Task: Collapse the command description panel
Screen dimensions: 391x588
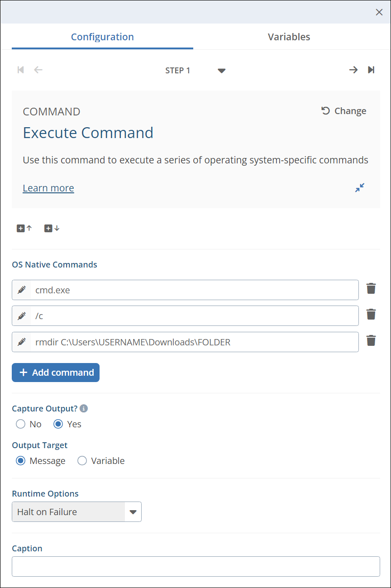Action: point(360,188)
